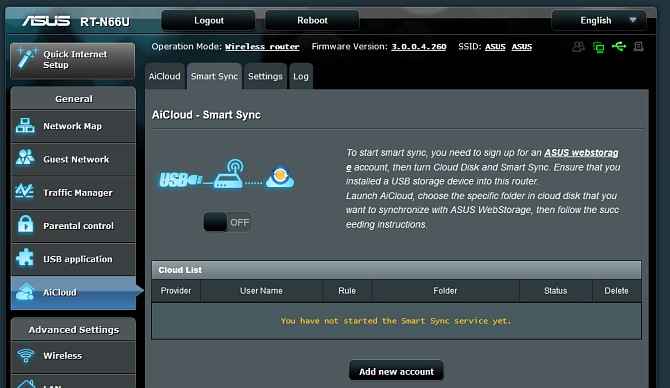Open the Log tab
Screen dimensions: 670x388
point(301,76)
